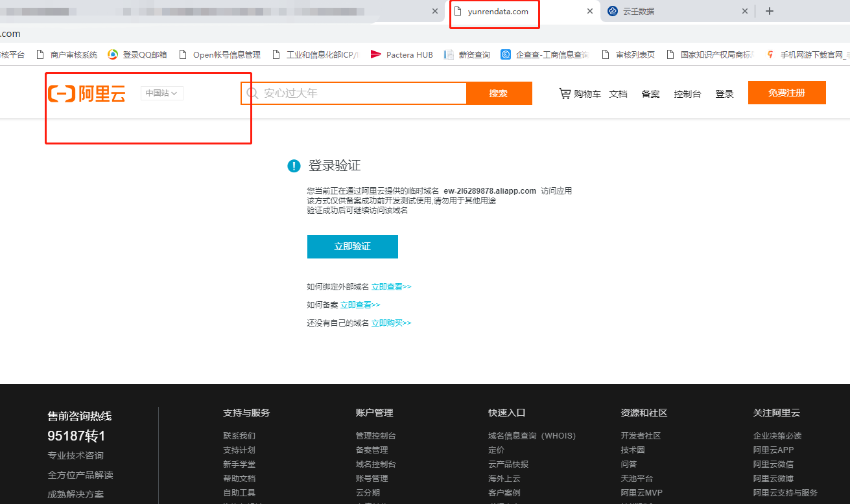Open a new browser tab
Viewport: 850px width, 504px height.
tap(770, 11)
